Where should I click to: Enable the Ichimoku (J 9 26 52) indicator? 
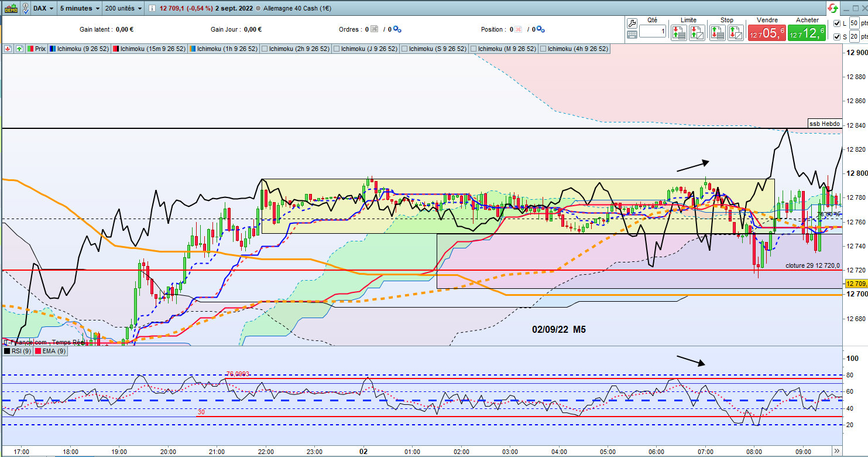click(x=337, y=49)
